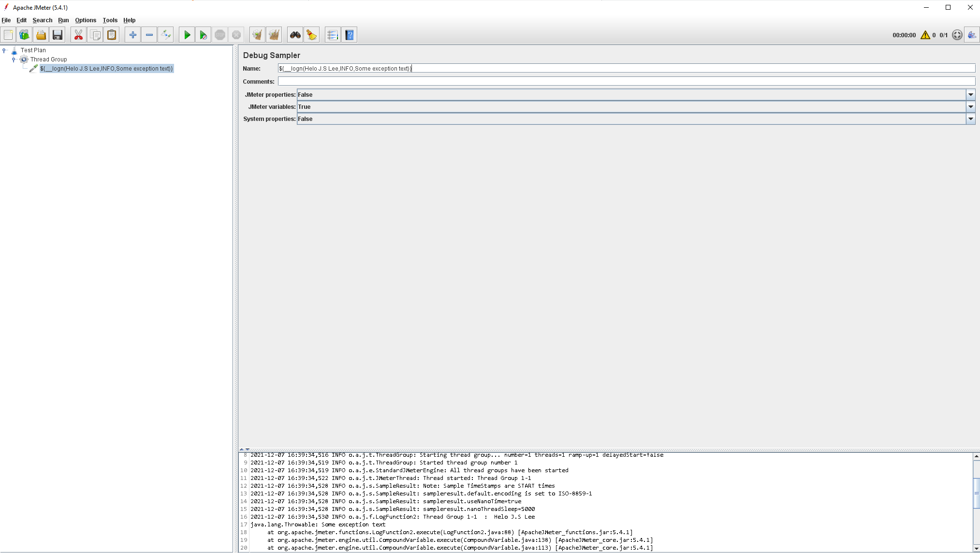Open Search with binoculars icon

tap(295, 35)
